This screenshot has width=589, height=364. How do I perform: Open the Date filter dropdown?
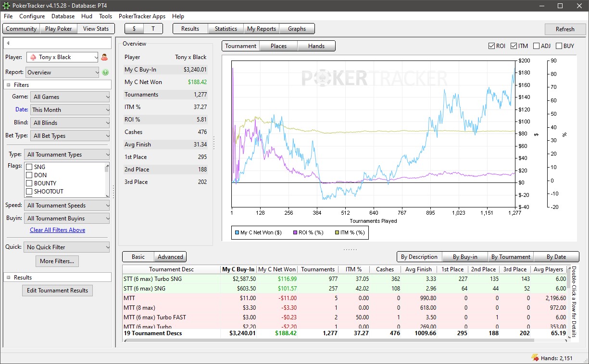pyautogui.click(x=71, y=110)
